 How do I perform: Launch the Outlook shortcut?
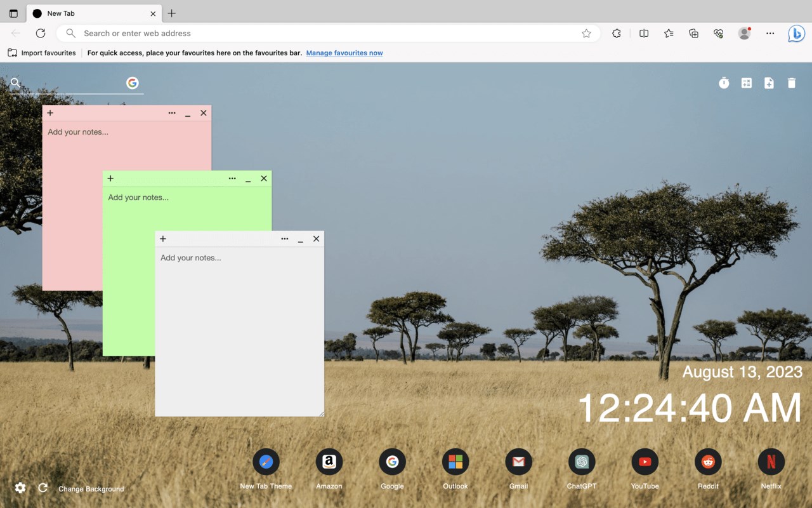pyautogui.click(x=455, y=462)
